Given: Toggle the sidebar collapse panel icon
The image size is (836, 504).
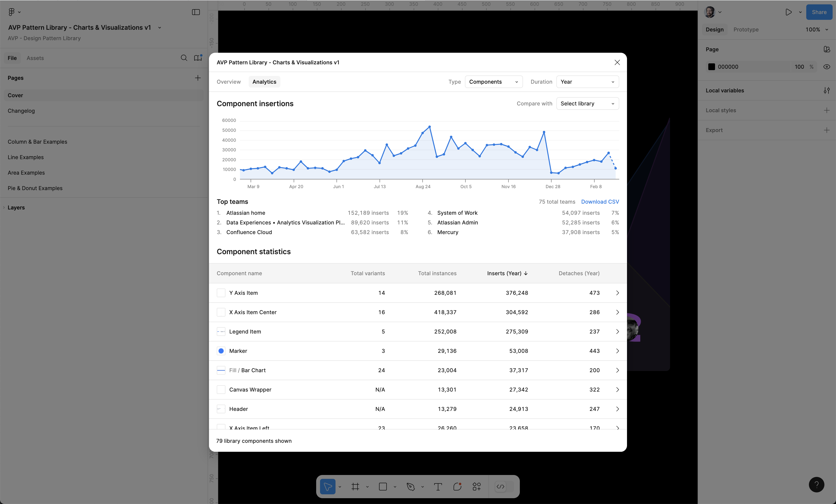Looking at the screenshot, I should (196, 12).
